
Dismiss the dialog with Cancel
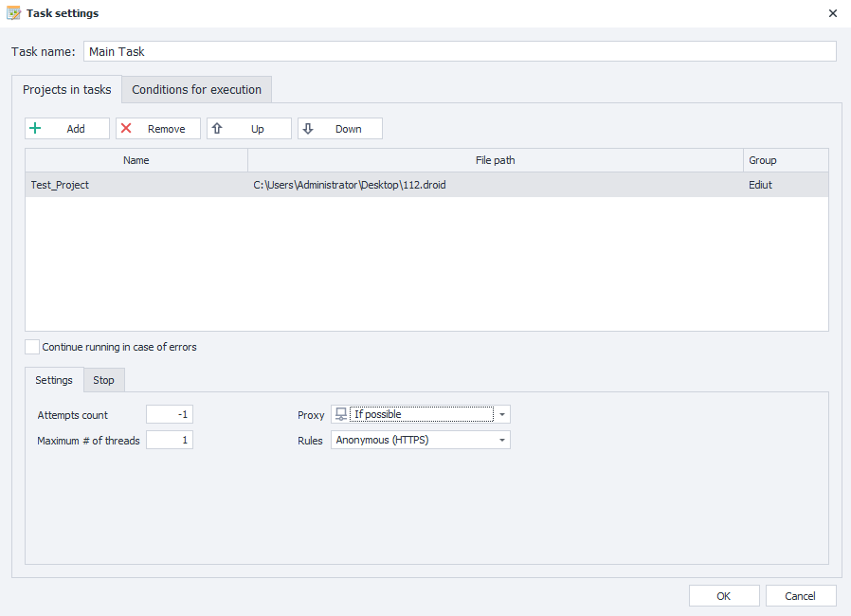(x=800, y=595)
